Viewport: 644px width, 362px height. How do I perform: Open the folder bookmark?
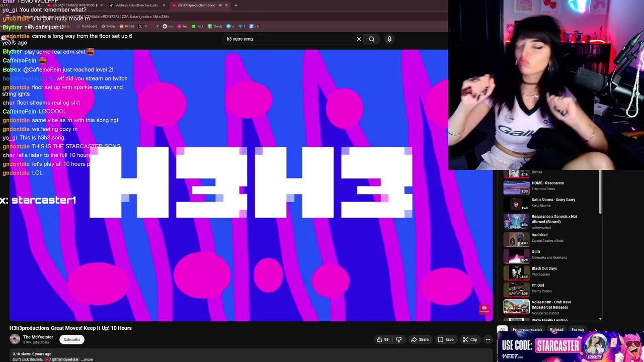pyautogui.click(x=108, y=26)
